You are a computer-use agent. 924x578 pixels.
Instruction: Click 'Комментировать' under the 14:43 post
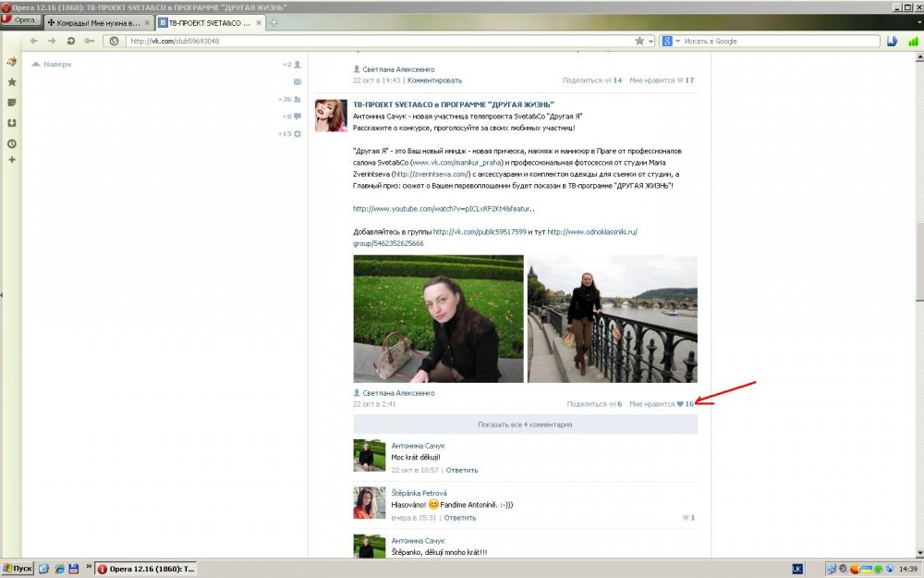[x=434, y=80]
